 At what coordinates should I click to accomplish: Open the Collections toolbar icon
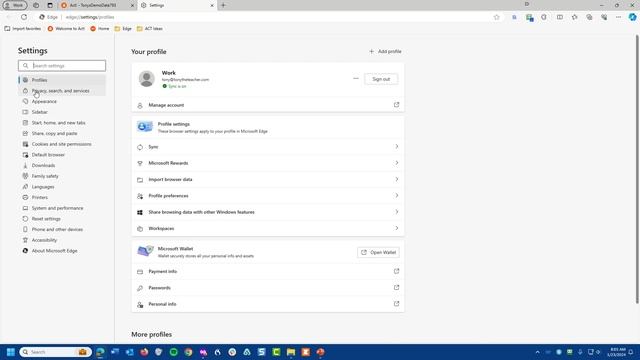589,17
